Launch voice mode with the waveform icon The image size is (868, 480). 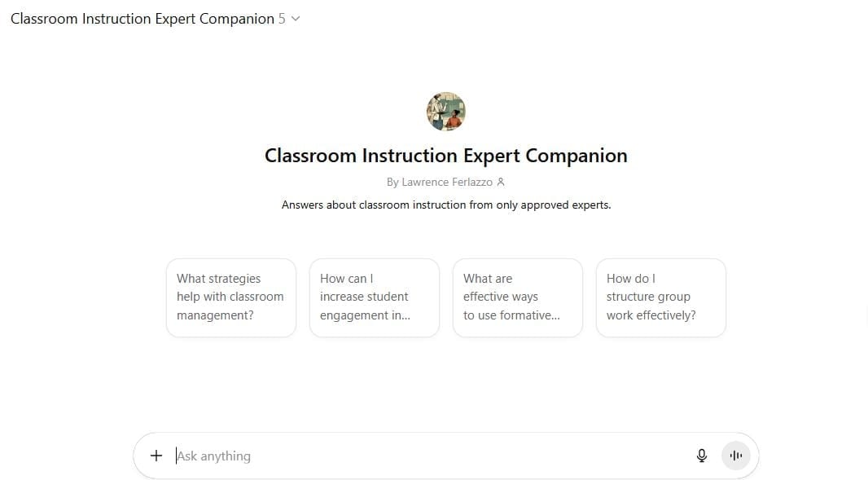click(x=736, y=456)
